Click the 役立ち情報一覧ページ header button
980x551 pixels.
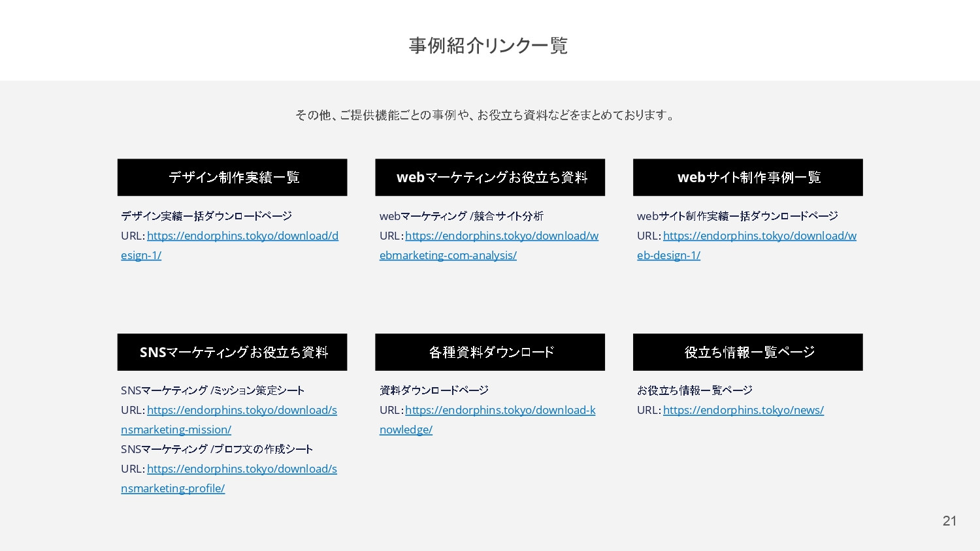click(x=747, y=352)
